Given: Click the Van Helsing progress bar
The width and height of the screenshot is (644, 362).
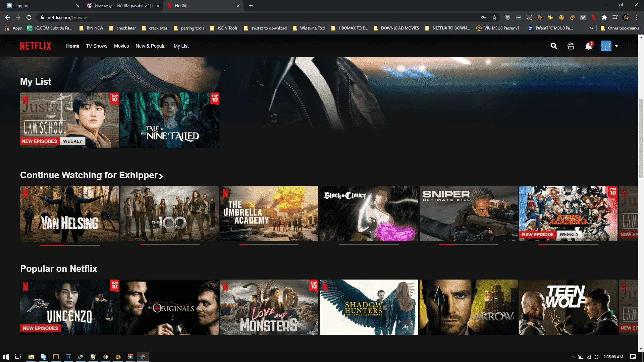Looking at the screenshot, I should (70, 245).
